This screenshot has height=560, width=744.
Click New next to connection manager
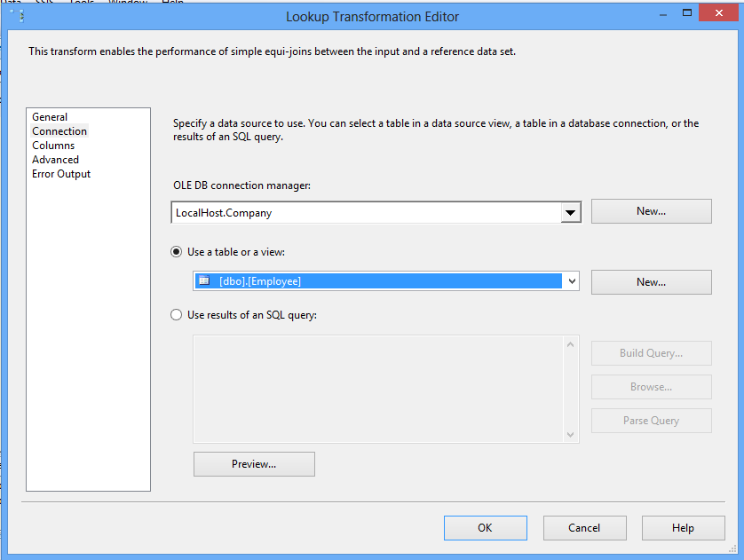tap(651, 211)
